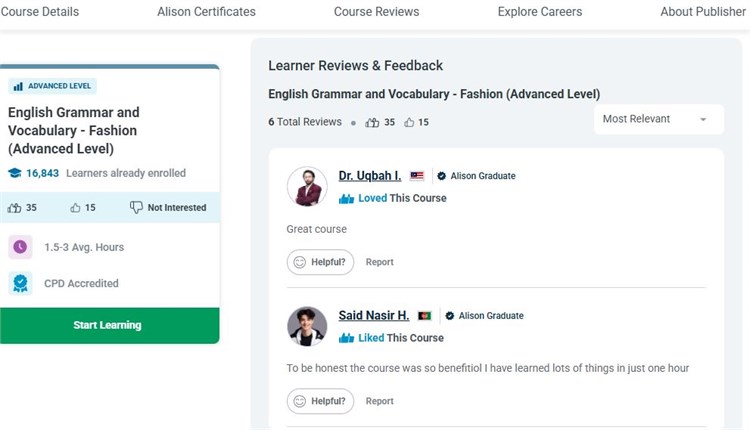
Task: Click single thumbs-up 15 in sidebar card
Action: (83, 208)
